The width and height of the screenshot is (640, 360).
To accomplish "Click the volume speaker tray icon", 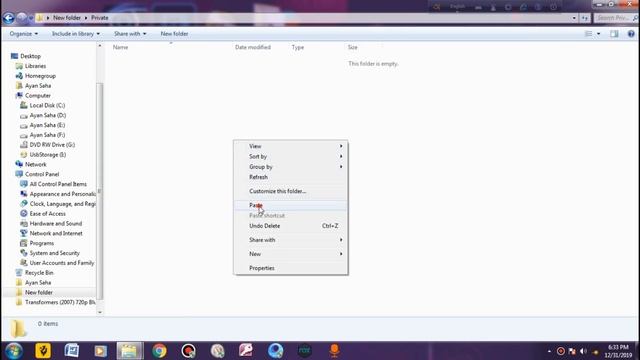I will (x=583, y=351).
